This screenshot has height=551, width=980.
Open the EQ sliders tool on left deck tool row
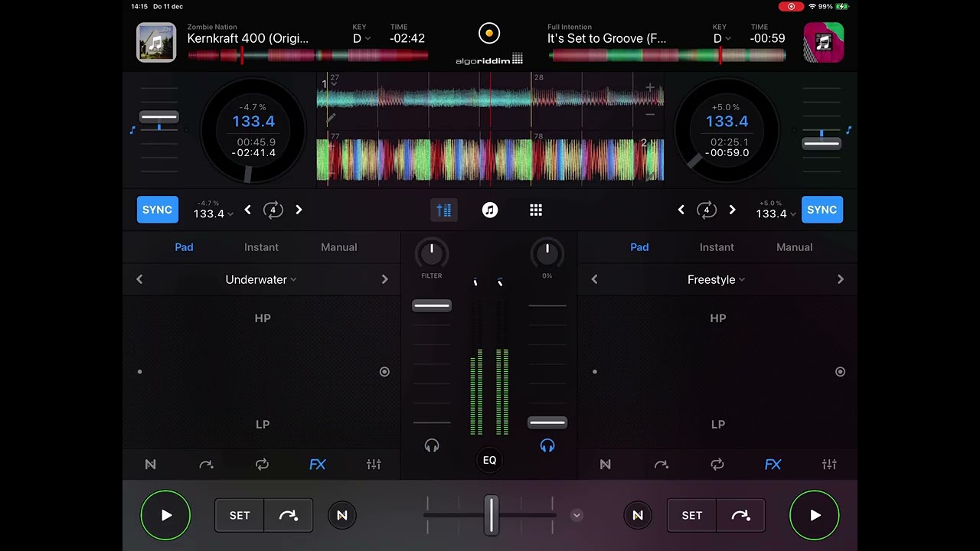(374, 465)
